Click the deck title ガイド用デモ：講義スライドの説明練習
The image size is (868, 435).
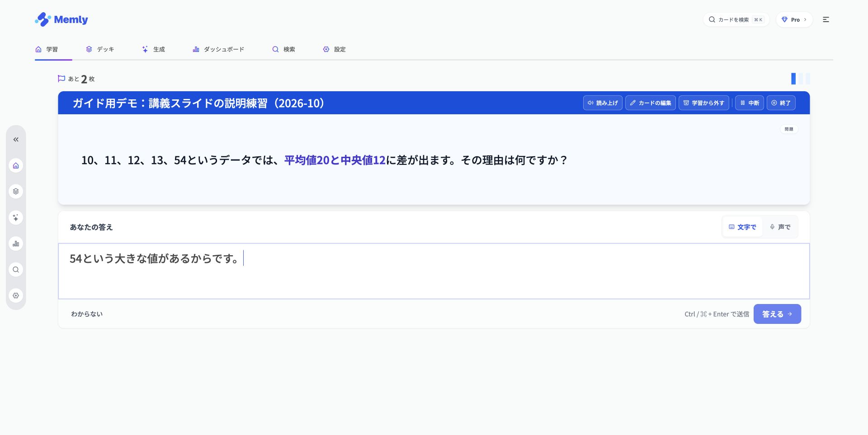[x=198, y=103]
